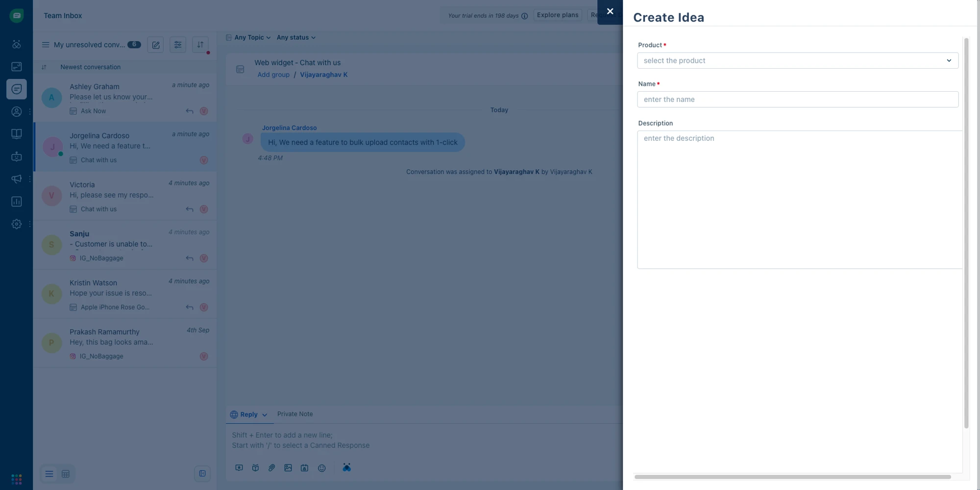Switch conversation list to compact list view
The width and height of the screenshot is (980, 490).
point(49,474)
